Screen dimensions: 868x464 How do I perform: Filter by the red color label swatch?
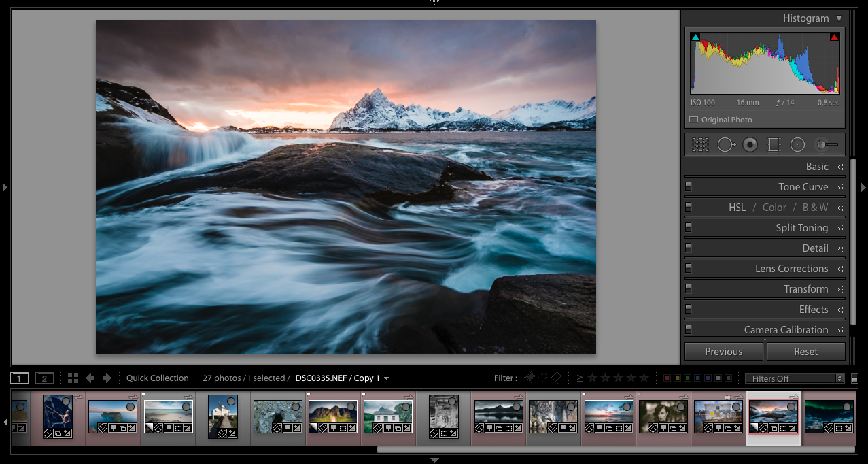[667, 378]
